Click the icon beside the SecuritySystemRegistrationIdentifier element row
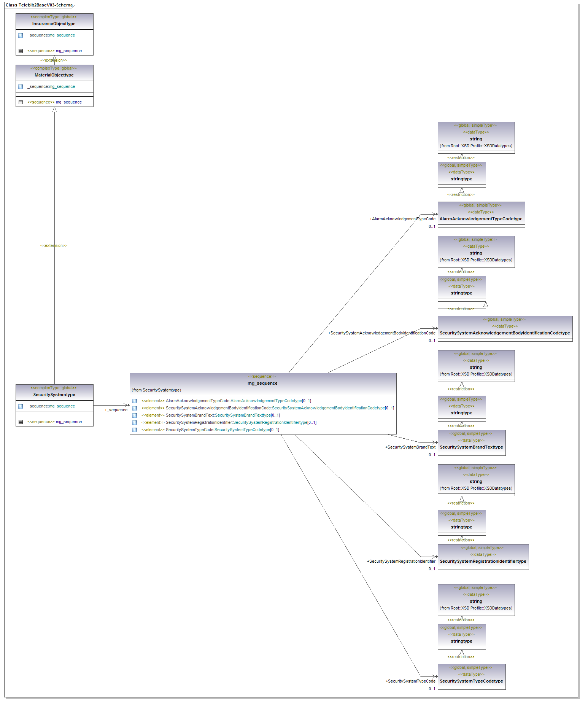588x705 pixels. pos(135,423)
